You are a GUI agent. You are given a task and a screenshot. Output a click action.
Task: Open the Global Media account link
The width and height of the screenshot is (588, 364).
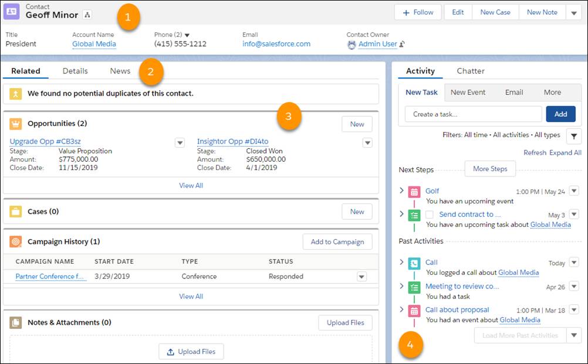[x=94, y=43]
